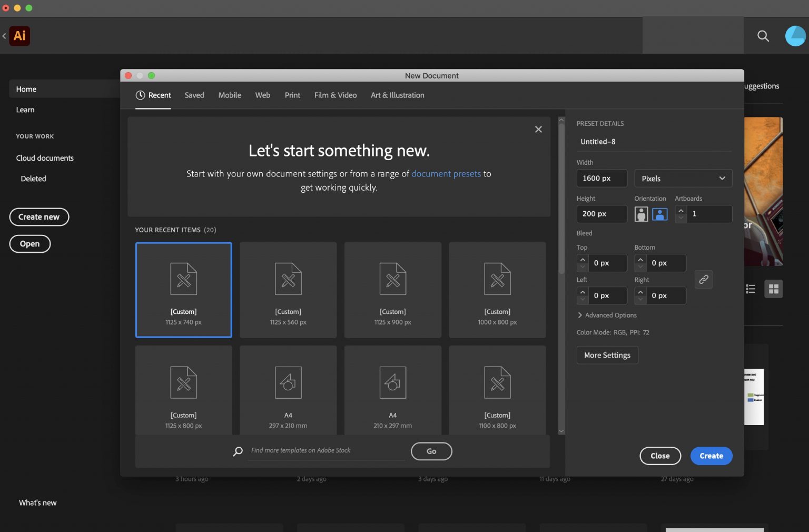This screenshot has height=532, width=809.
Task: Switch to grid view of documents
Action: [x=774, y=289]
